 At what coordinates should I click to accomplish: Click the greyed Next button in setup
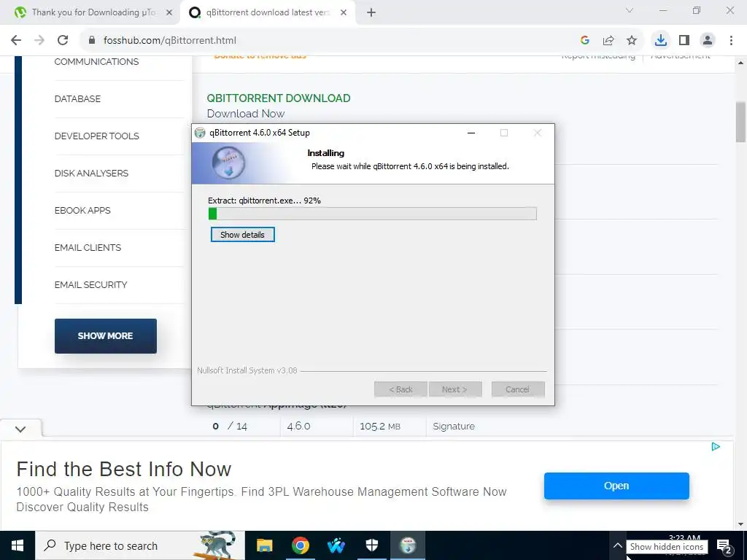(455, 389)
